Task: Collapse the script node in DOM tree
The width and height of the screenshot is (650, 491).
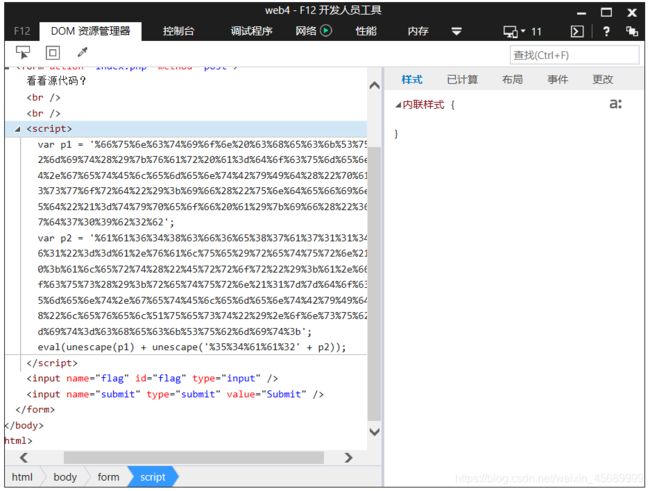Action: (17, 129)
